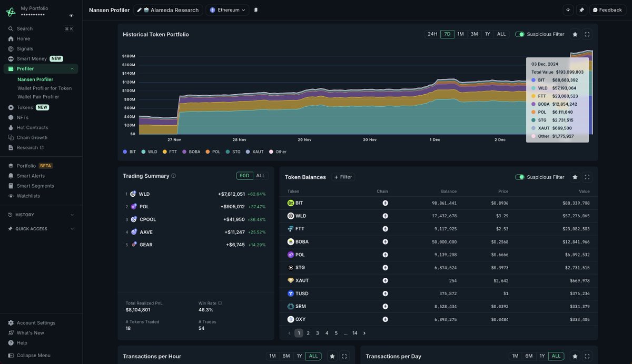
Task: Open Wallet Pair Profiler
Action: point(38,97)
